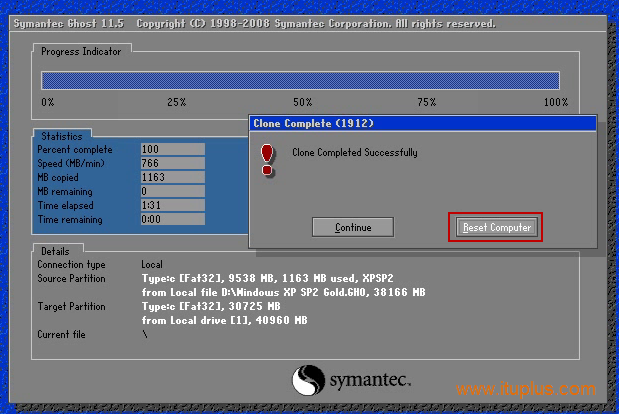The image size is (619, 414).
Task: Click the Speed value 766
Action: pos(173,163)
